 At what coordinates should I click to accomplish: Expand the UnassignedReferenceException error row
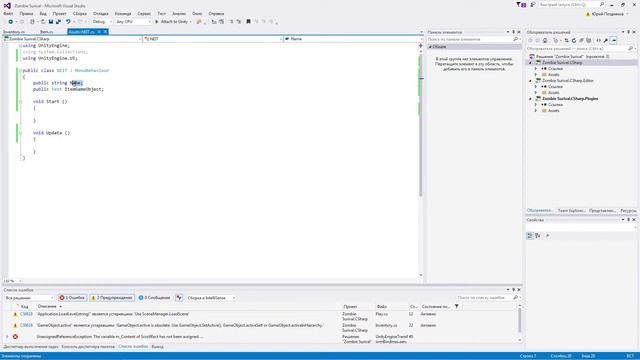pos(7,337)
